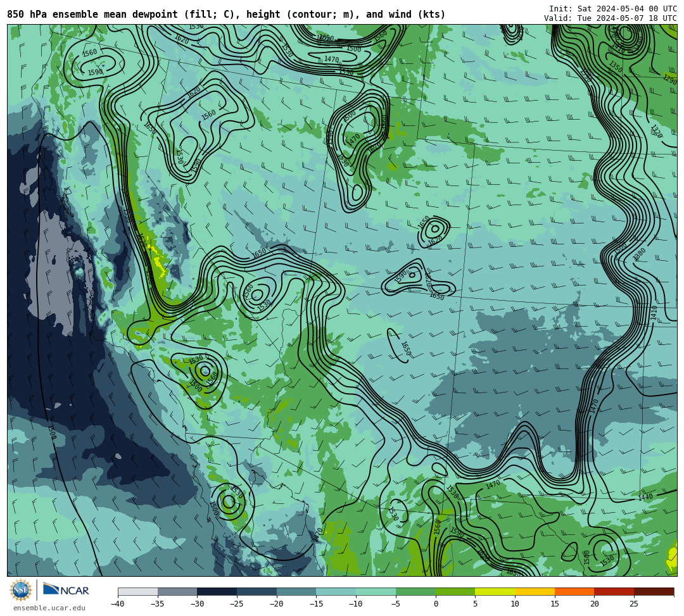Viewport: 684px width, 616px height.
Task: Click the -15 to -10 colorbar segment
Action: [336, 591]
